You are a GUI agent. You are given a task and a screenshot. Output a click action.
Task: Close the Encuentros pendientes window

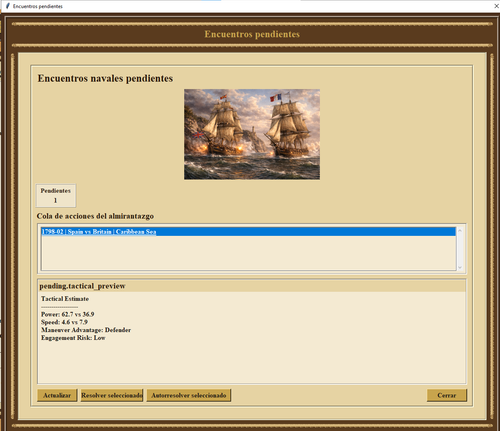(496, 6)
